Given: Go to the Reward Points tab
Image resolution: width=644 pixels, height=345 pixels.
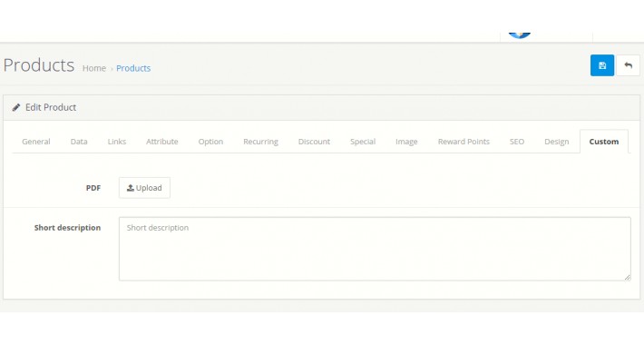Looking at the screenshot, I should click(463, 142).
